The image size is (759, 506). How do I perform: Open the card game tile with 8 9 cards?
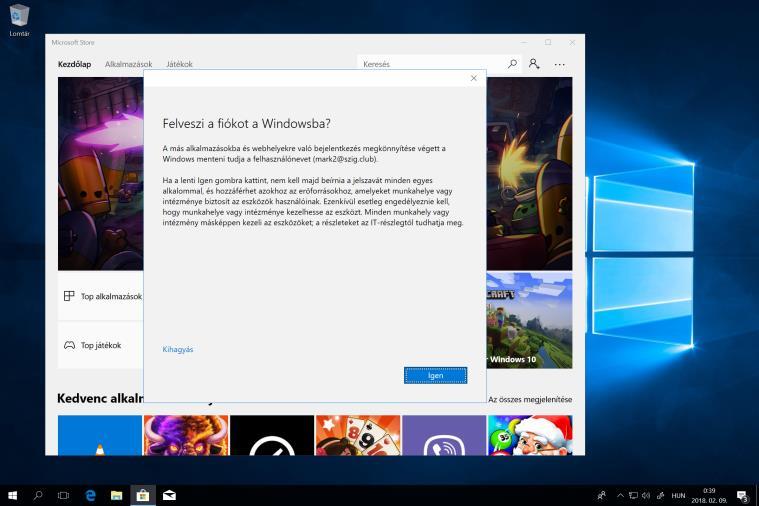tap(358, 435)
